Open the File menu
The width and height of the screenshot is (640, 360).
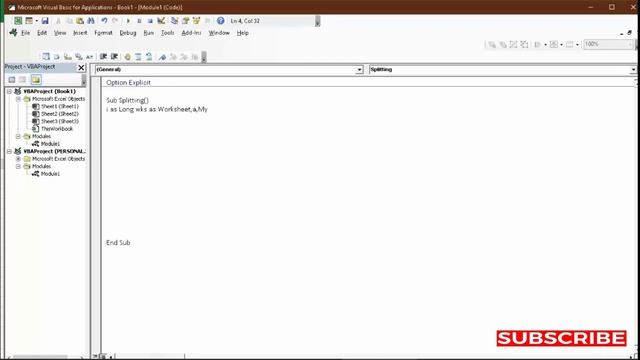25,33
